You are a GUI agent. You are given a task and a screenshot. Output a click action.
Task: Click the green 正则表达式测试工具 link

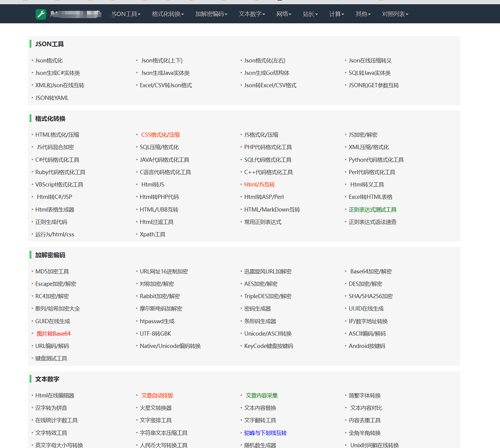coord(373,210)
